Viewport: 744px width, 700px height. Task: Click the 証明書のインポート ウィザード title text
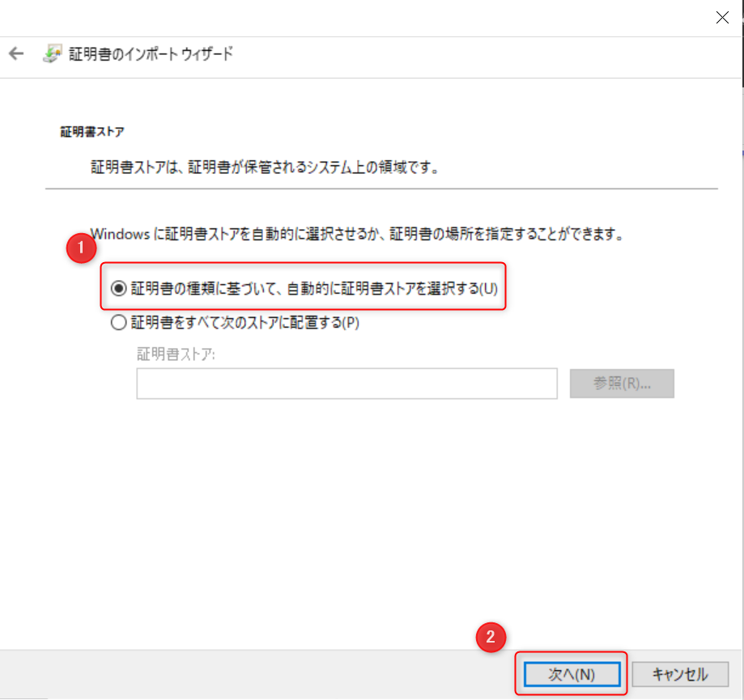click(150, 54)
